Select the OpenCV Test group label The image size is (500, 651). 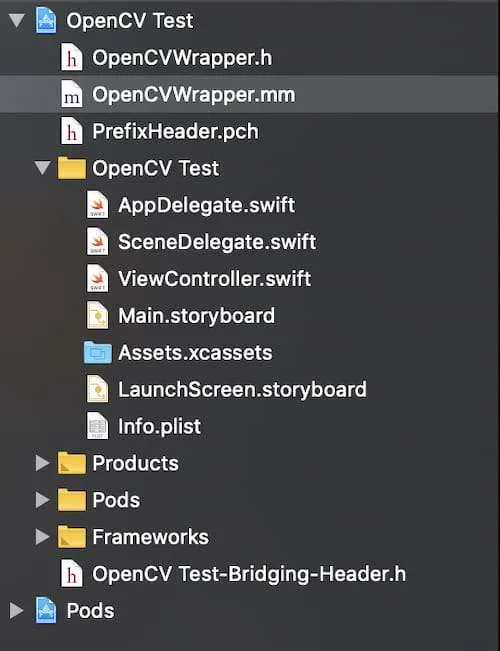156,169
